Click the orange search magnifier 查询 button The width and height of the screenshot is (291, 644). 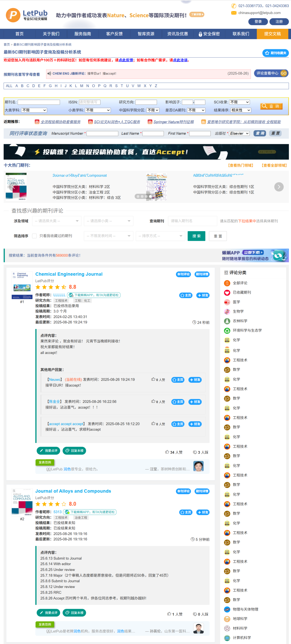pos(271,106)
